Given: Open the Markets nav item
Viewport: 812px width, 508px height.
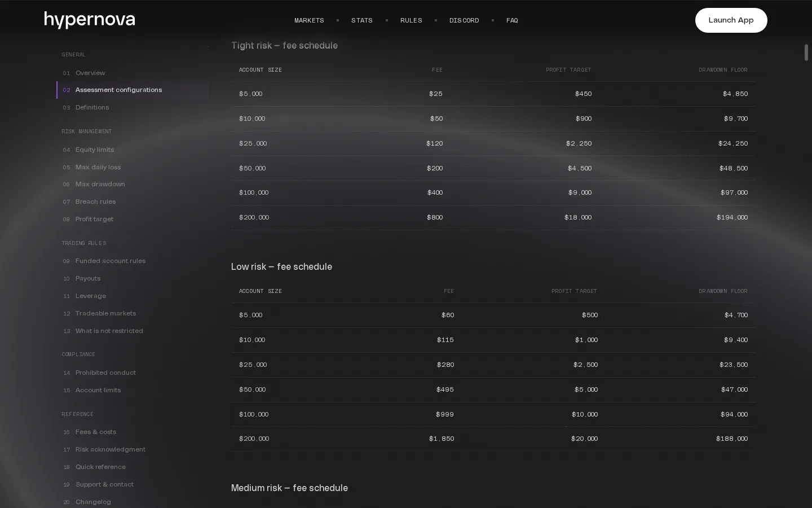Looking at the screenshot, I should point(309,20).
